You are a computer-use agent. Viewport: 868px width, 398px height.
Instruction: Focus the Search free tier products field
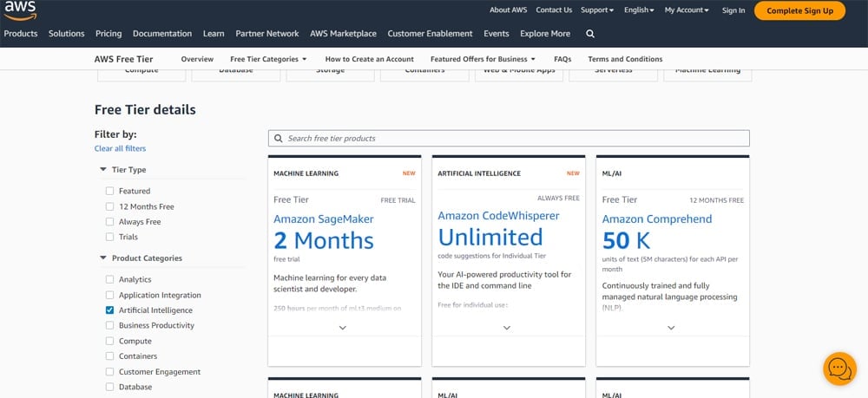tap(509, 138)
